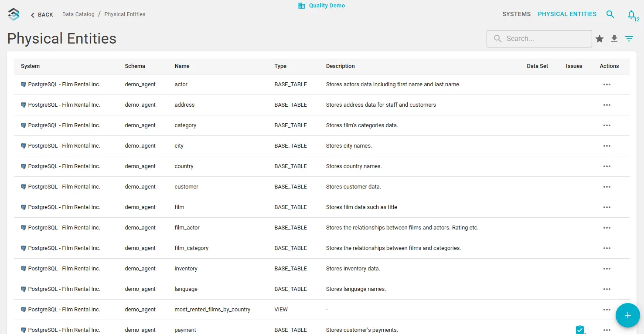Screen dimensions: 644x334
Task: Click the download export icon
Action: coord(614,39)
